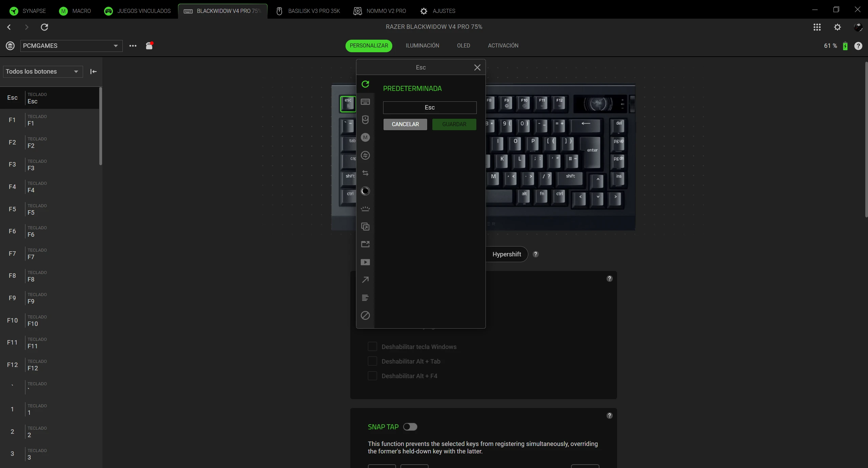The width and height of the screenshot is (868, 468).
Task: Choose the Switch Lighting icon in popup
Action: coord(365,209)
